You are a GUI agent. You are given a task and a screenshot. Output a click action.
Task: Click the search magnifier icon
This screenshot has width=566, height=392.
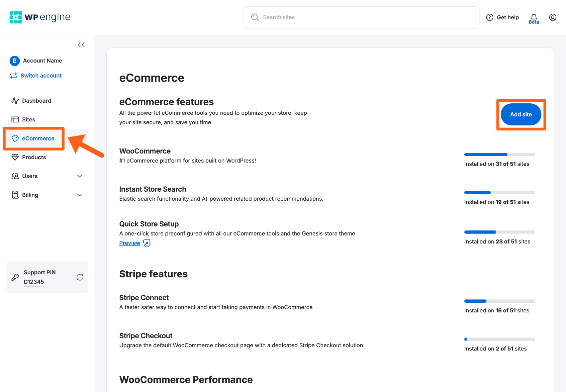[x=255, y=17]
